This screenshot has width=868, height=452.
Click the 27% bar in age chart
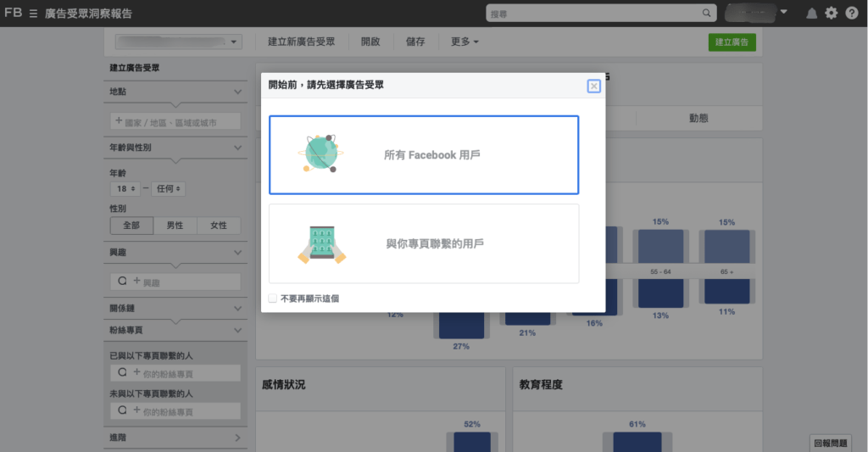(461, 325)
